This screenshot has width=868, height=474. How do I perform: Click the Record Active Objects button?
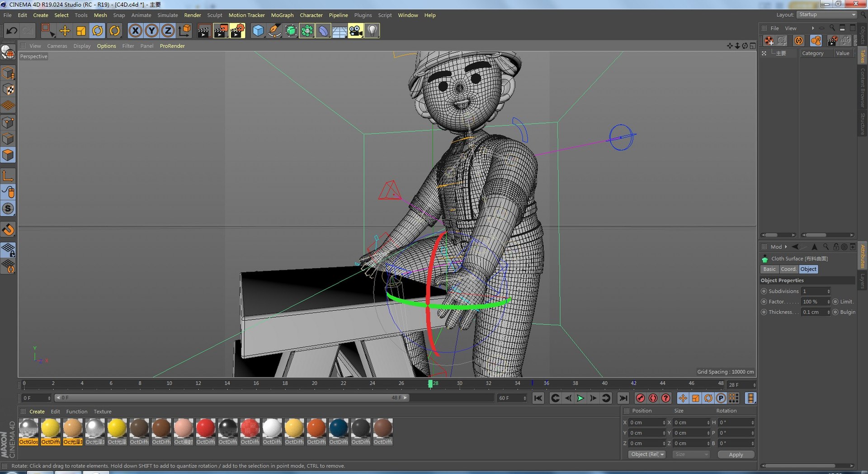coord(640,398)
